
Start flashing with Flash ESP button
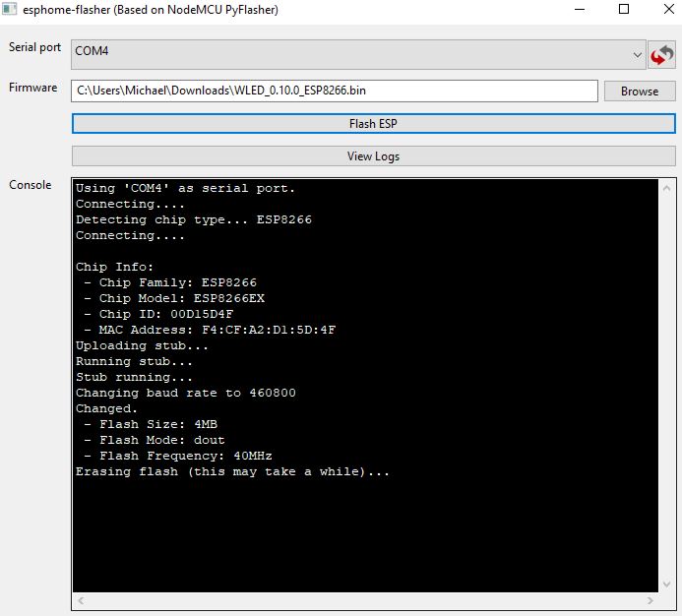pos(374,124)
